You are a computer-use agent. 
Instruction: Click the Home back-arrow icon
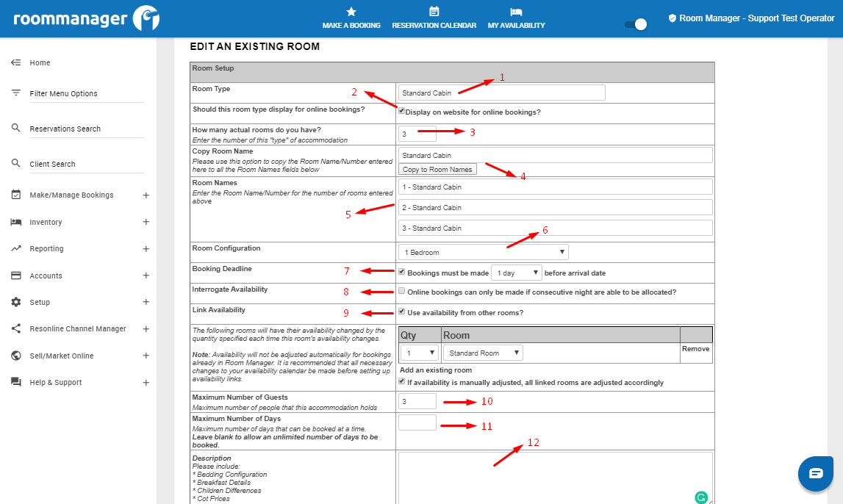click(x=16, y=62)
